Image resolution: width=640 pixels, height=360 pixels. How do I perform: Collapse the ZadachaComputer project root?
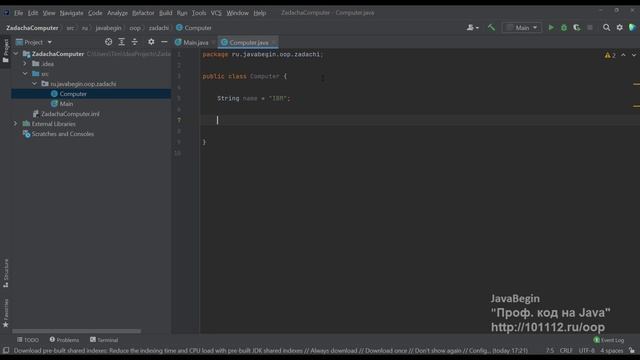tap(16, 53)
